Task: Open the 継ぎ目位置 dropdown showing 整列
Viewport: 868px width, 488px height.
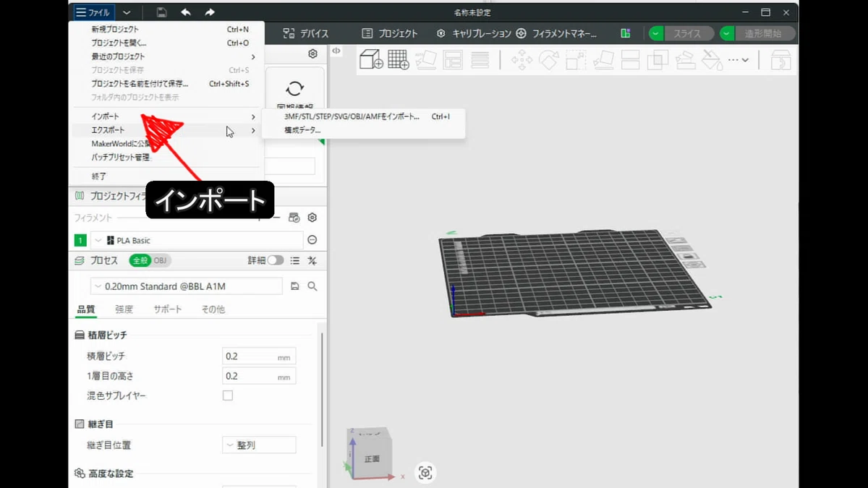Action: pyautogui.click(x=259, y=445)
